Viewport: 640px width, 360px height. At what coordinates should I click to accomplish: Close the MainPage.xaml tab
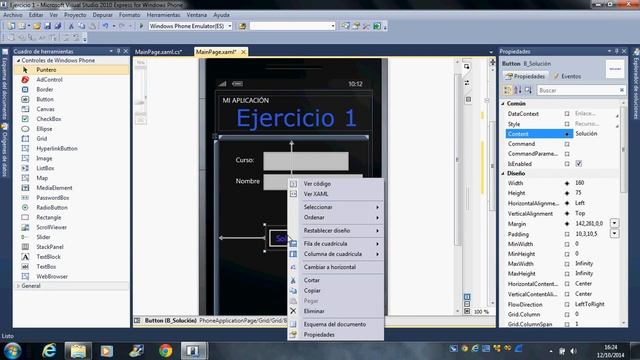coord(243,52)
